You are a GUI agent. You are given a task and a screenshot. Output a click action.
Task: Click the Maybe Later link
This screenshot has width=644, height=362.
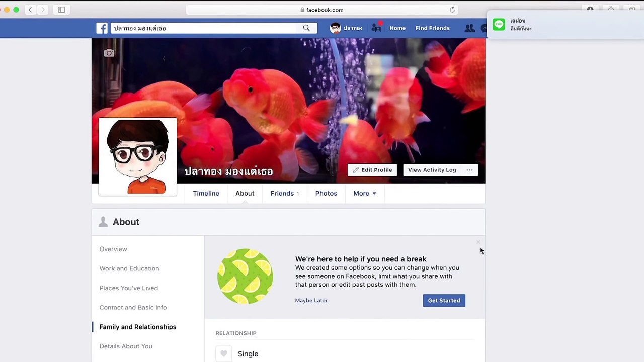pos(311,301)
